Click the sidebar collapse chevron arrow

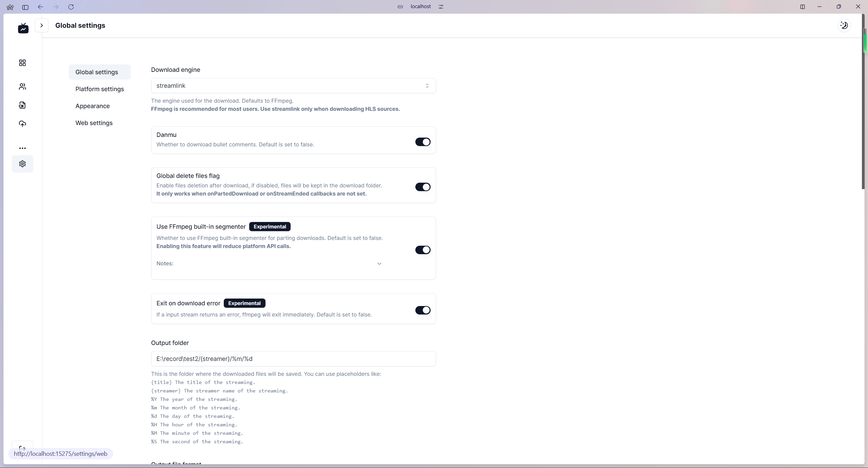coord(41,25)
